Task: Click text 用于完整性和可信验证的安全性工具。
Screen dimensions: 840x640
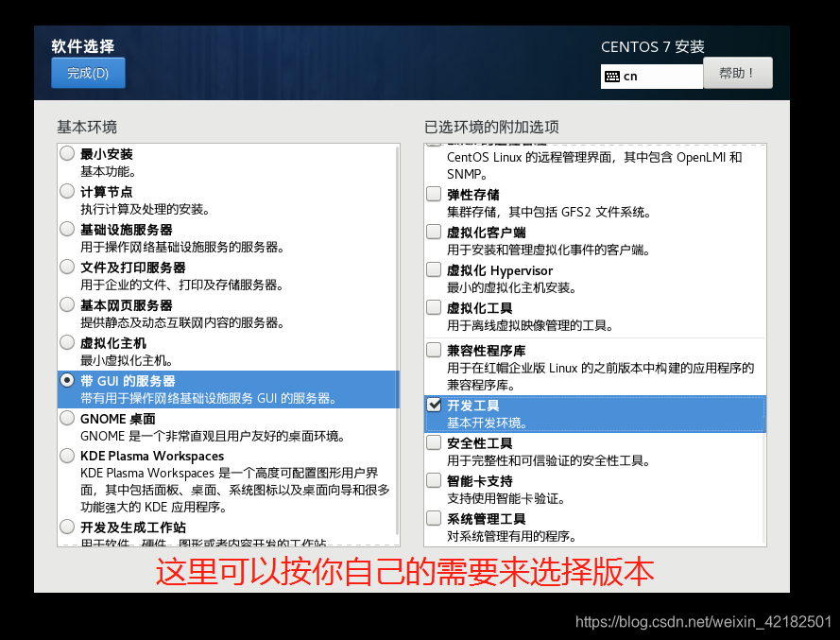Action: point(549,460)
